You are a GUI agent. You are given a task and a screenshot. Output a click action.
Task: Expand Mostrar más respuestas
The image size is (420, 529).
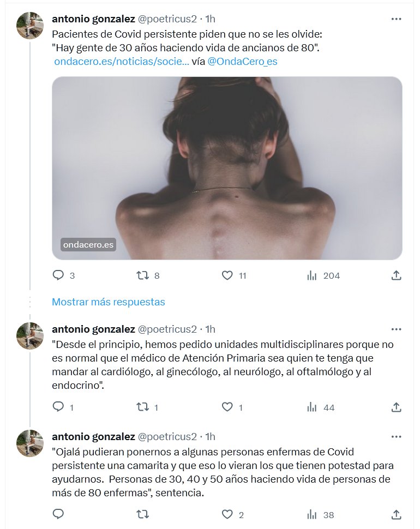coord(109,302)
